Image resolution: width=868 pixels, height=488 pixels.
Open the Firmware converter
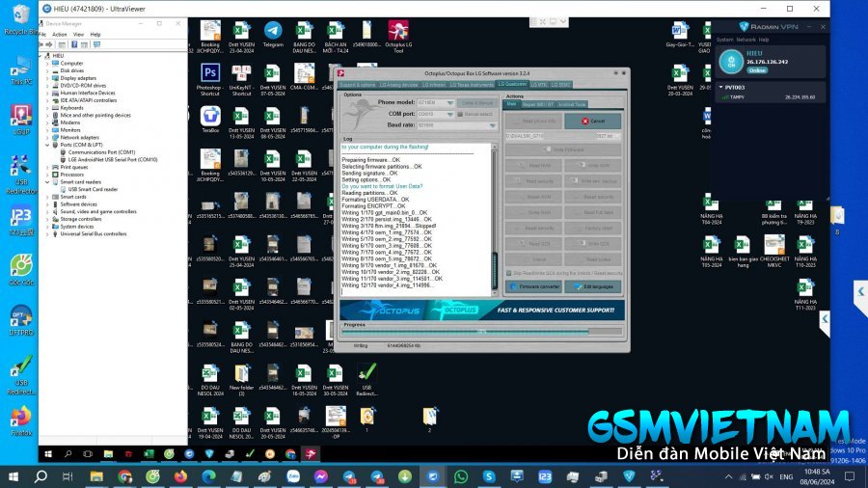[533, 286]
